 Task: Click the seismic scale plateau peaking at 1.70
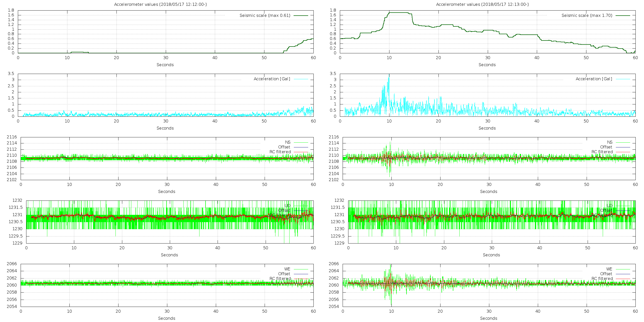tap(399, 13)
